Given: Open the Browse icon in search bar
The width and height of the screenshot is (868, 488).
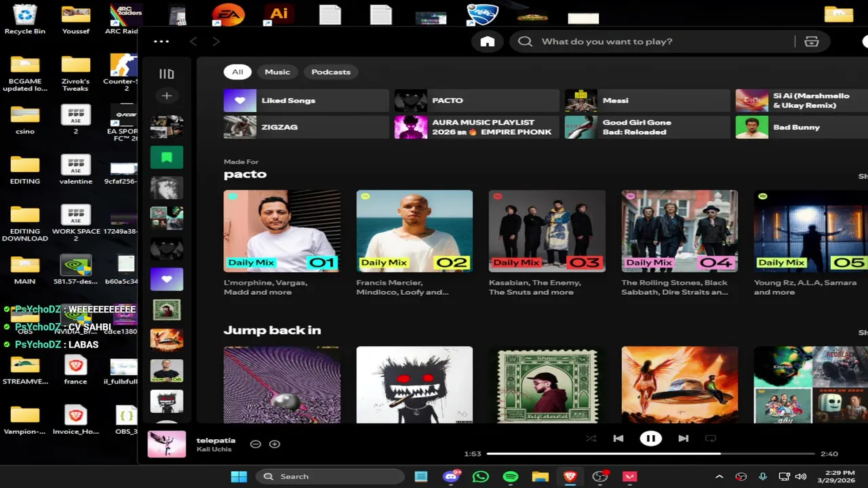Looking at the screenshot, I should (812, 41).
